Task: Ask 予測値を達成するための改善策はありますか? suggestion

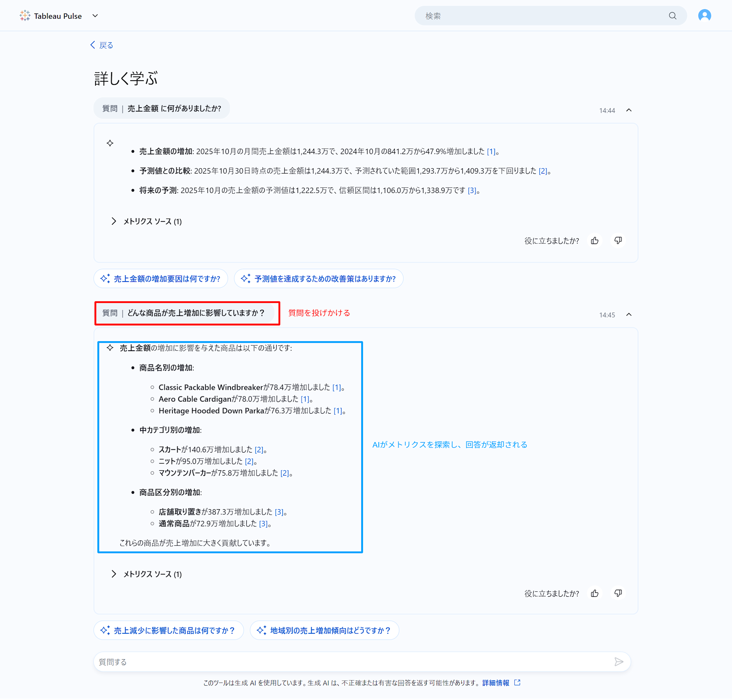Action: tap(319, 279)
